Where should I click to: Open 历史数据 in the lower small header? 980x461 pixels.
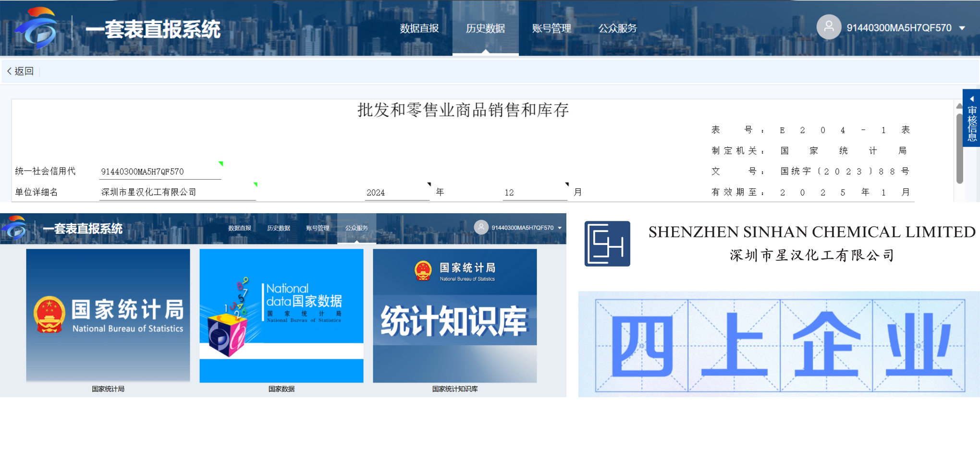click(279, 228)
